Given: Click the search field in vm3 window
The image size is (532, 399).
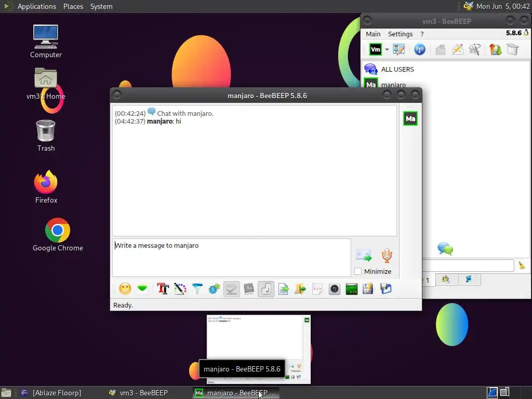Looking at the screenshot, I should click(x=468, y=265).
